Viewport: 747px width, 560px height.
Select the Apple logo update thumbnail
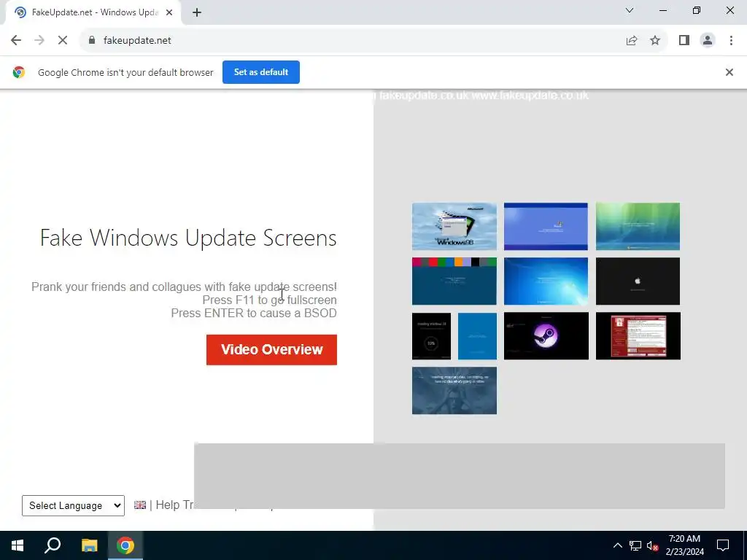638,281
